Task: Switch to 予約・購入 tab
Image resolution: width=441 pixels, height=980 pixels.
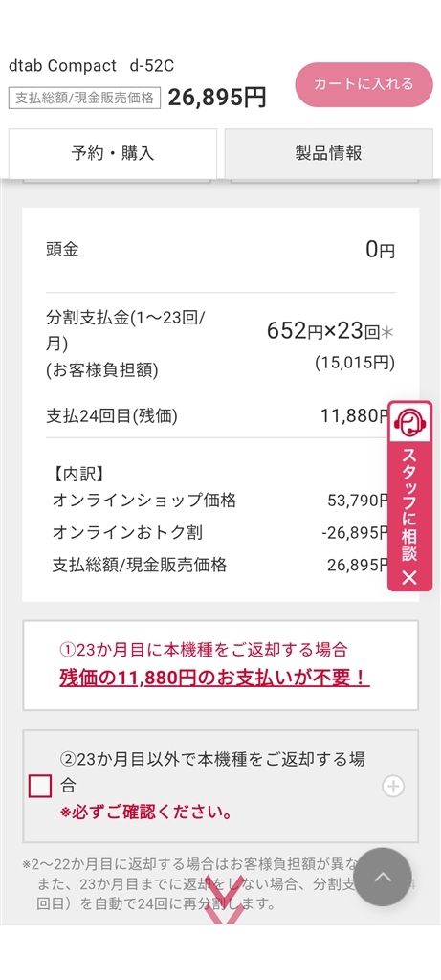Action: pos(113,153)
